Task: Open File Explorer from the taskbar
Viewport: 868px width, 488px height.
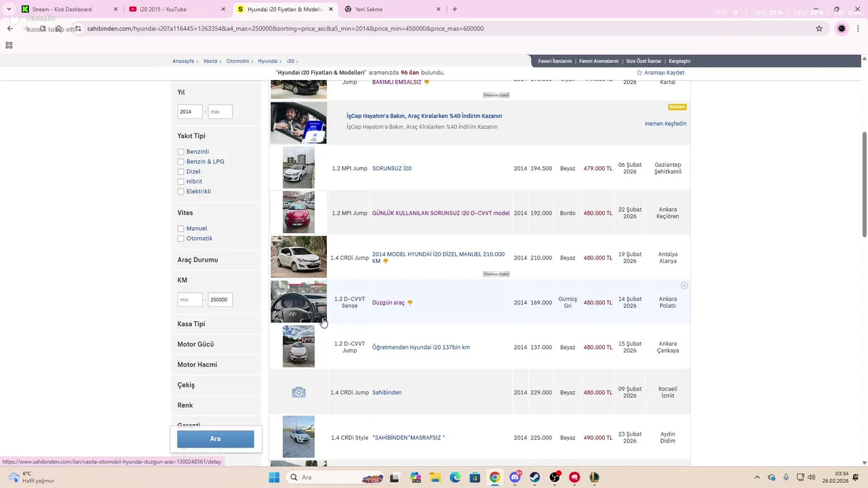Action: point(435,477)
